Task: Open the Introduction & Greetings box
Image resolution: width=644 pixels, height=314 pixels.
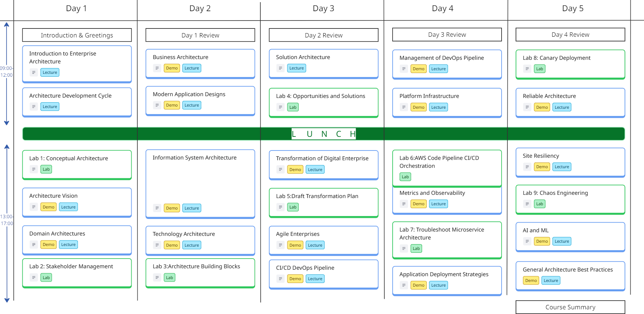Action: pos(77,35)
